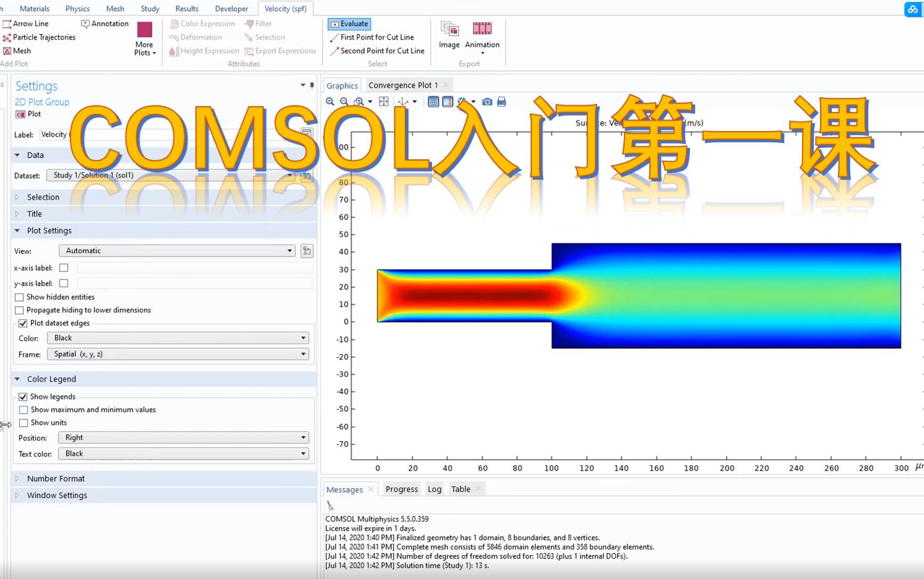
Task: Click Deformation attribute
Action: (x=196, y=37)
